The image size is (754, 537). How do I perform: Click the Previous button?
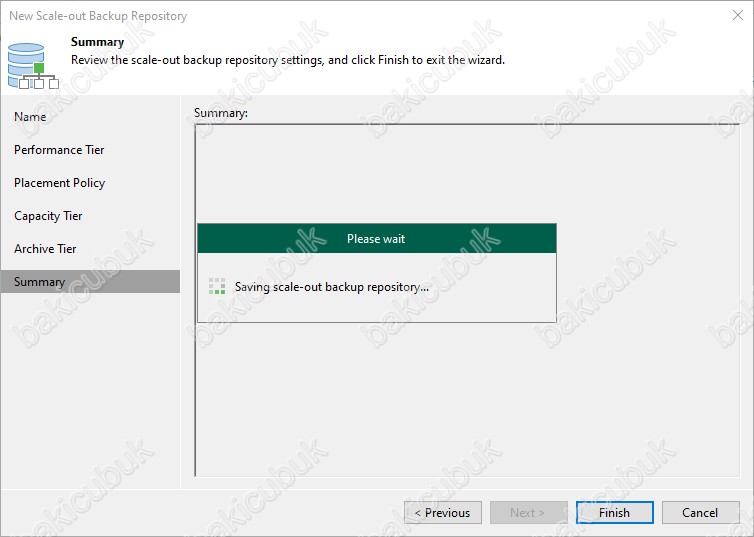[x=443, y=512]
